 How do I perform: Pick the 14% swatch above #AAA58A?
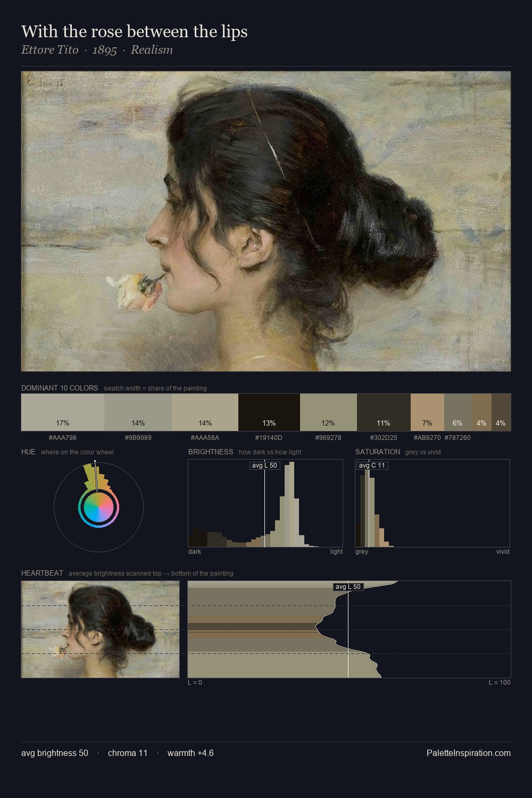(205, 412)
